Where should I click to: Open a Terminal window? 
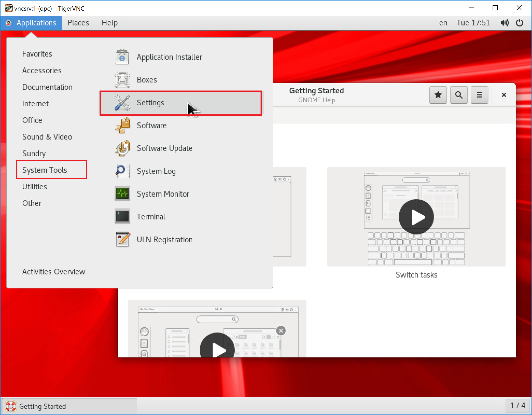(151, 217)
